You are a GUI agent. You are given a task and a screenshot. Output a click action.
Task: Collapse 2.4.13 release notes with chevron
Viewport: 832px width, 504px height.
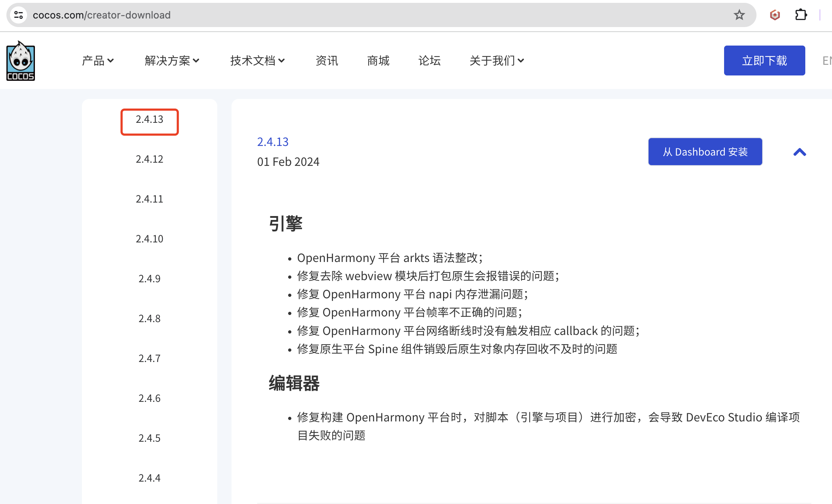(800, 152)
